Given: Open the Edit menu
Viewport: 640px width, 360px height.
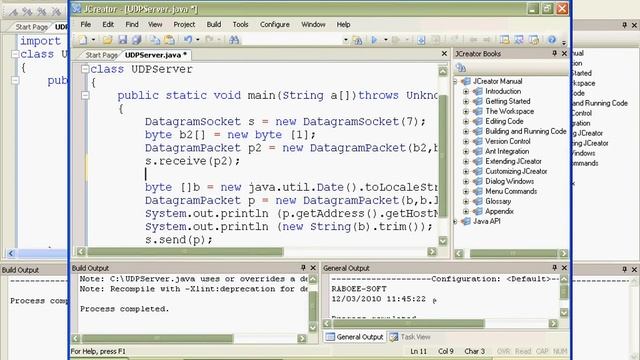Looking at the screenshot, I should [x=108, y=24].
